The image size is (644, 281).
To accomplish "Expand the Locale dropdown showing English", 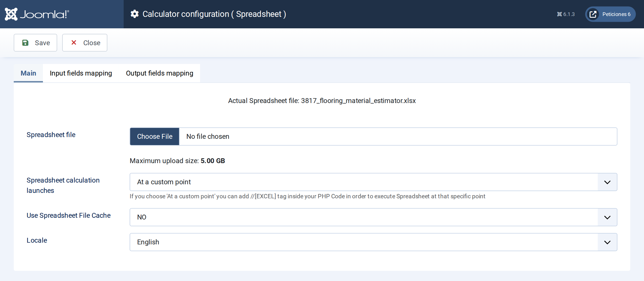I will pos(373,242).
